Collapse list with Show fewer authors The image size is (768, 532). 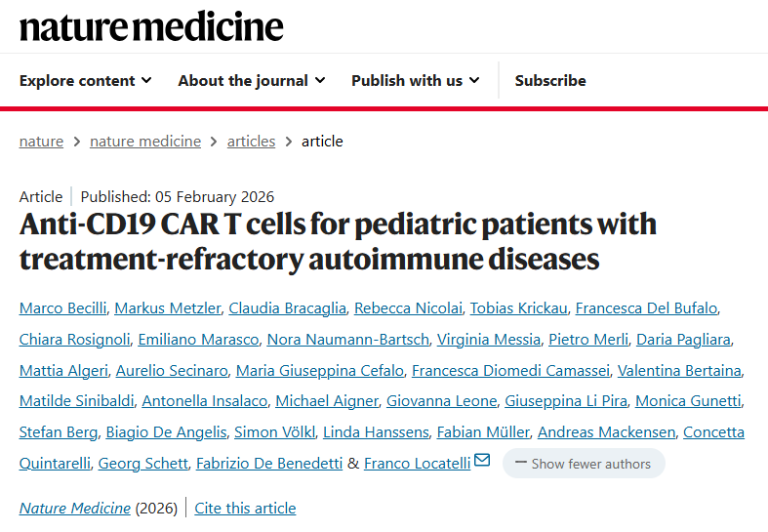click(584, 464)
